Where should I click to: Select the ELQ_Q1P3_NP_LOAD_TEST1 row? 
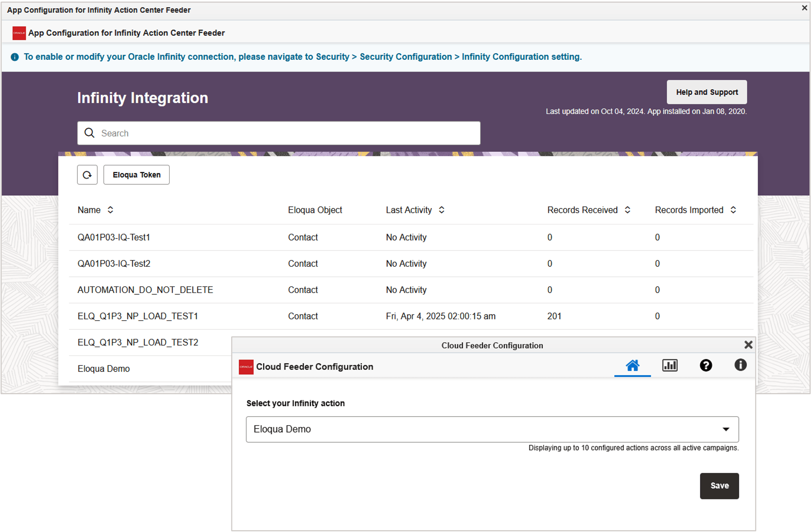(138, 316)
